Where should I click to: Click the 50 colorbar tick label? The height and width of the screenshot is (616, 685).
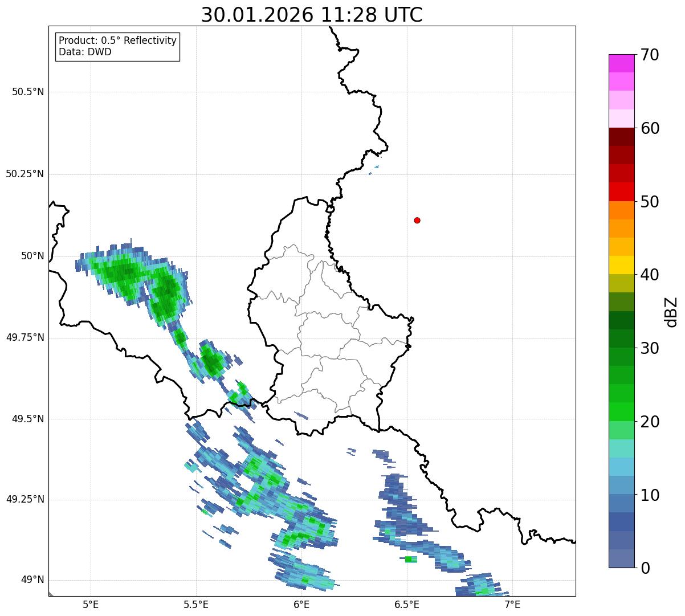pyautogui.click(x=650, y=202)
